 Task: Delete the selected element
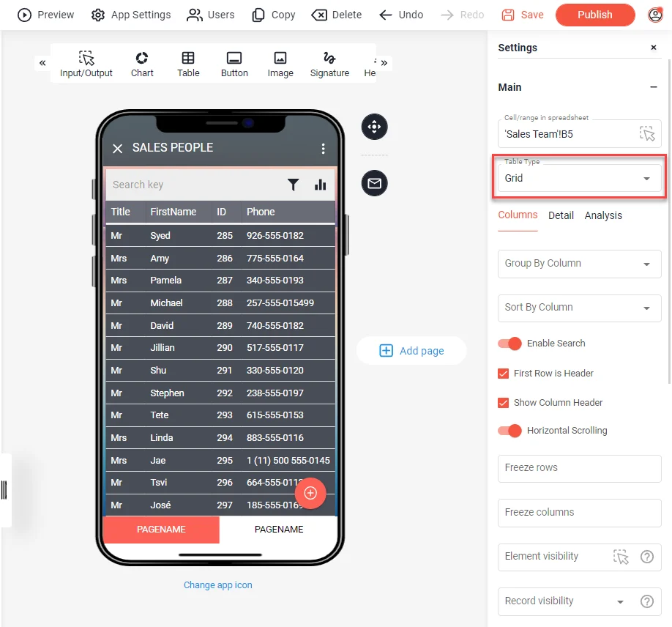tap(337, 15)
